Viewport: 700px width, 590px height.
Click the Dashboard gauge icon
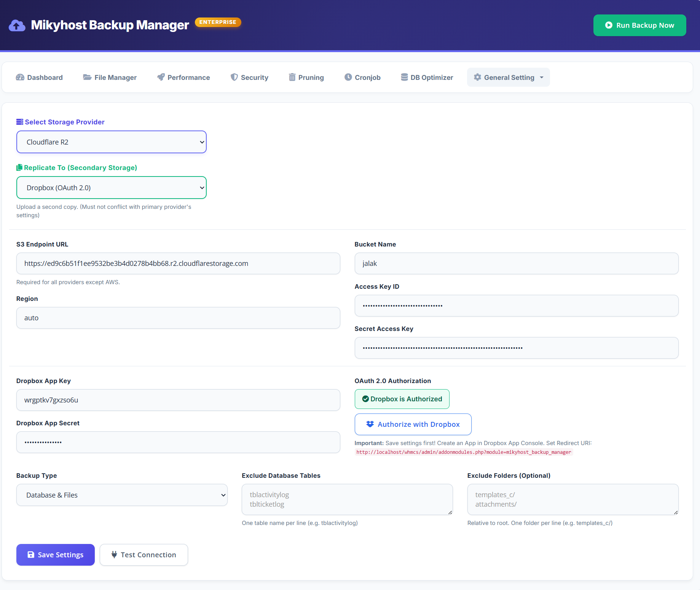[x=20, y=77]
